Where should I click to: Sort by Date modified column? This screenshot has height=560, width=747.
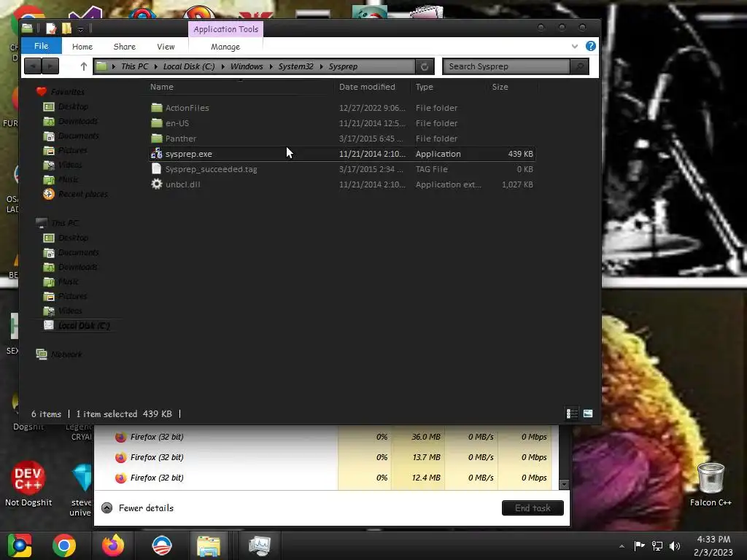click(x=367, y=87)
